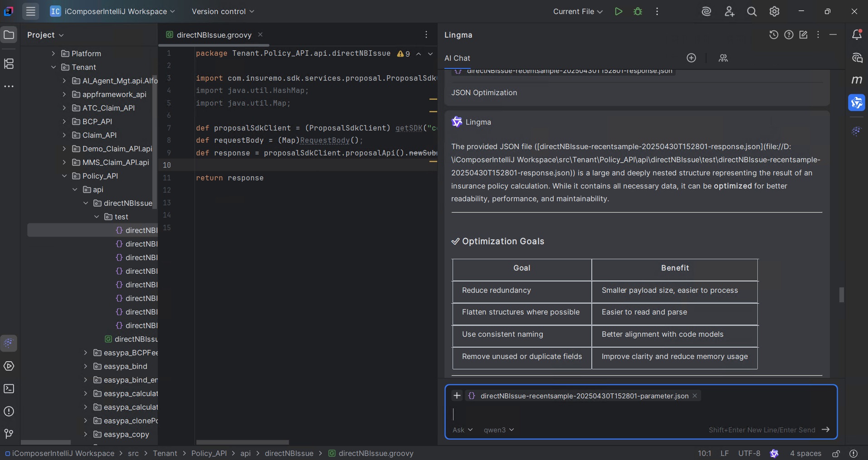Expand the Platform folder
This screenshot has height=460, width=868.
54,53
